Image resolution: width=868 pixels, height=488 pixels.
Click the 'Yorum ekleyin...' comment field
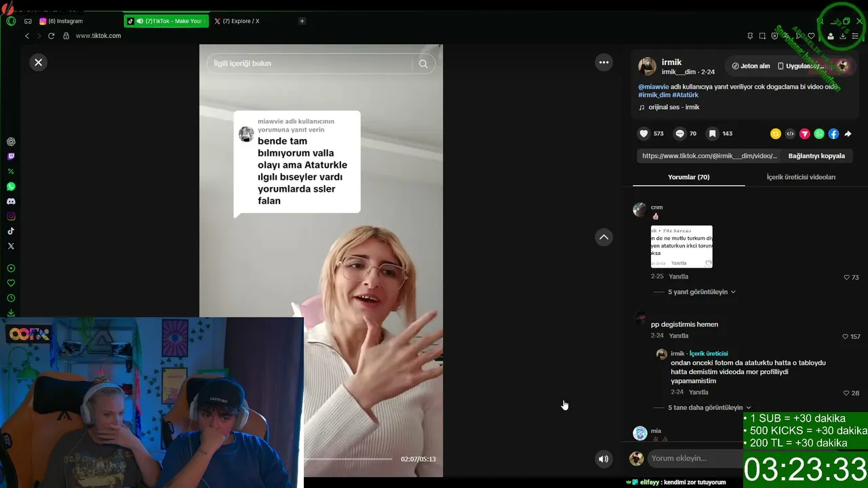pyautogui.click(x=694, y=459)
